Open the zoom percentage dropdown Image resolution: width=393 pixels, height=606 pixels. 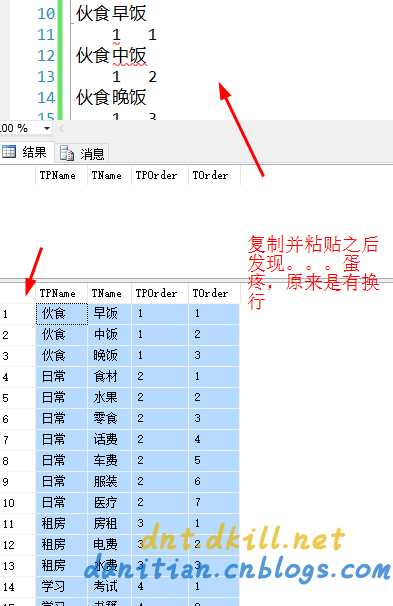pyautogui.click(x=47, y=128)
